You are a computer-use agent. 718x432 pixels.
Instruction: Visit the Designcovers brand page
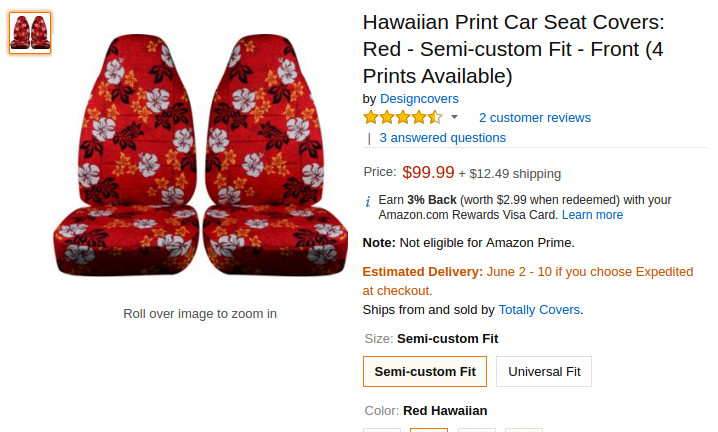coord(419,98)
